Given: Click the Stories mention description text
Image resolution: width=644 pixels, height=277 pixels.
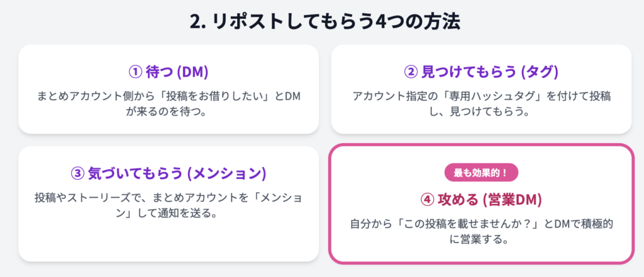Looking at the screenshot, I should pyautogui.click(x=168, y=205).
